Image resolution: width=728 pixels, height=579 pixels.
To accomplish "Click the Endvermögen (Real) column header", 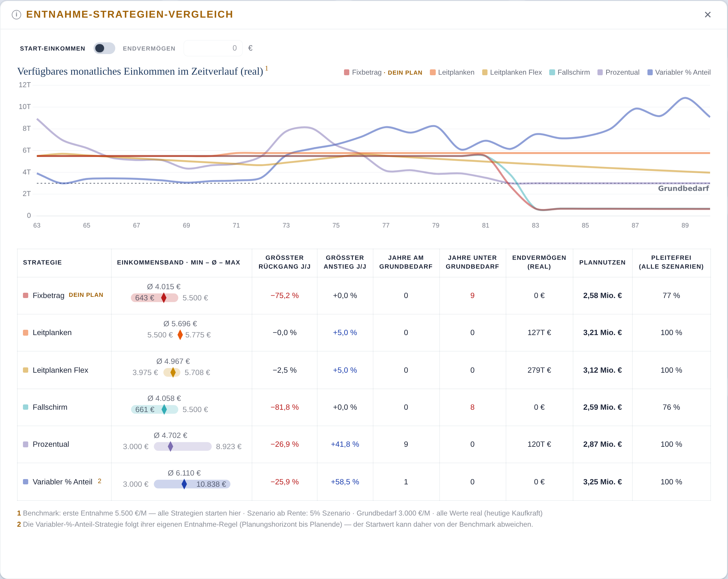I will tap(539, 262).
